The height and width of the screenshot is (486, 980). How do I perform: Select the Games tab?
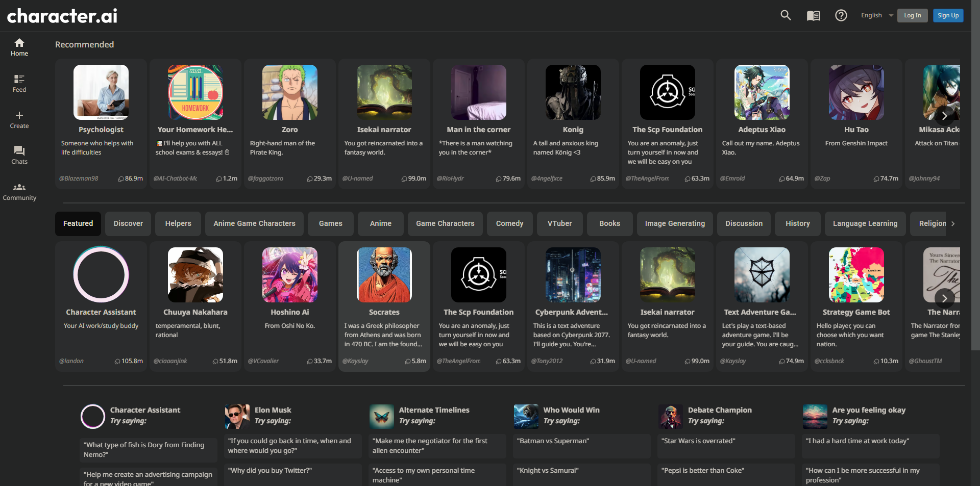pos(331,224)
